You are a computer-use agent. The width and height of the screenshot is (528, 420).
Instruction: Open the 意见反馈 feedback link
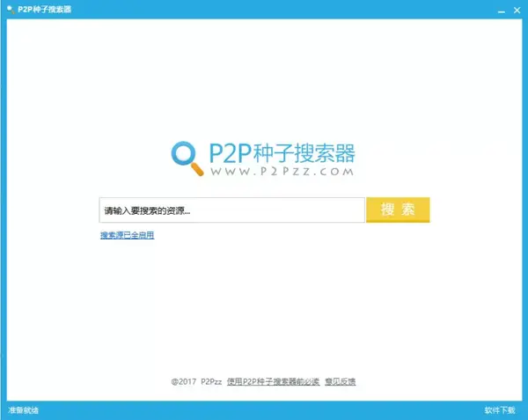tap(340, 381)
